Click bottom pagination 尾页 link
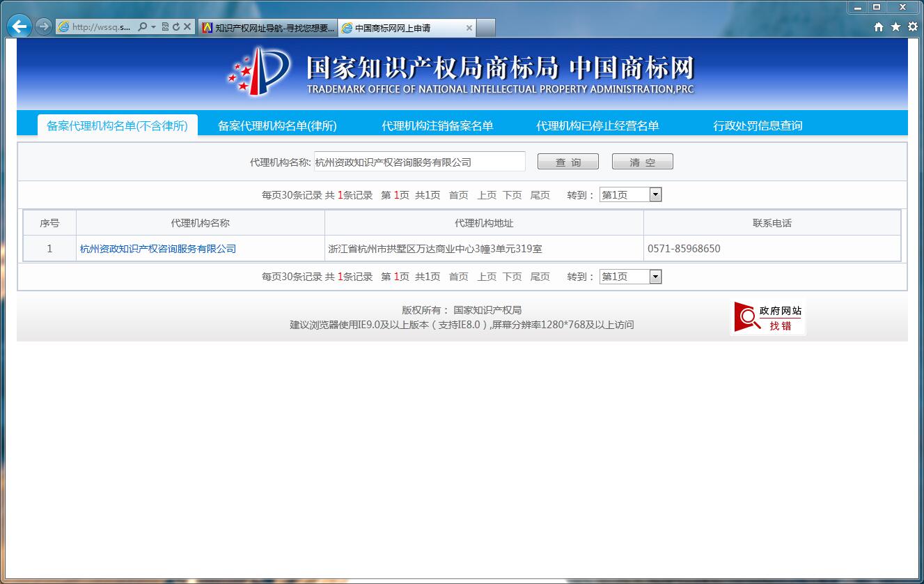 [x=540, y=277]
